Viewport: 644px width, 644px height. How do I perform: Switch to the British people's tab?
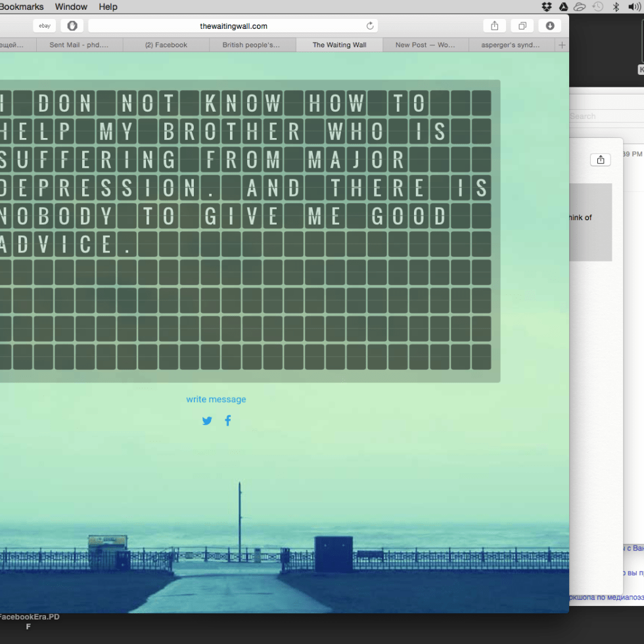click(252, 45)
